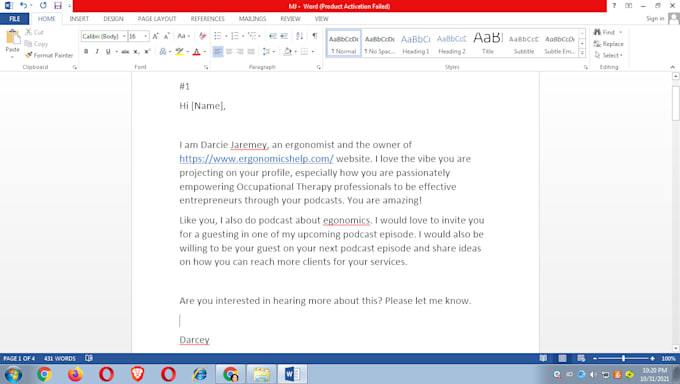
Task: Apply text highlight color
Action: [179, 52]
